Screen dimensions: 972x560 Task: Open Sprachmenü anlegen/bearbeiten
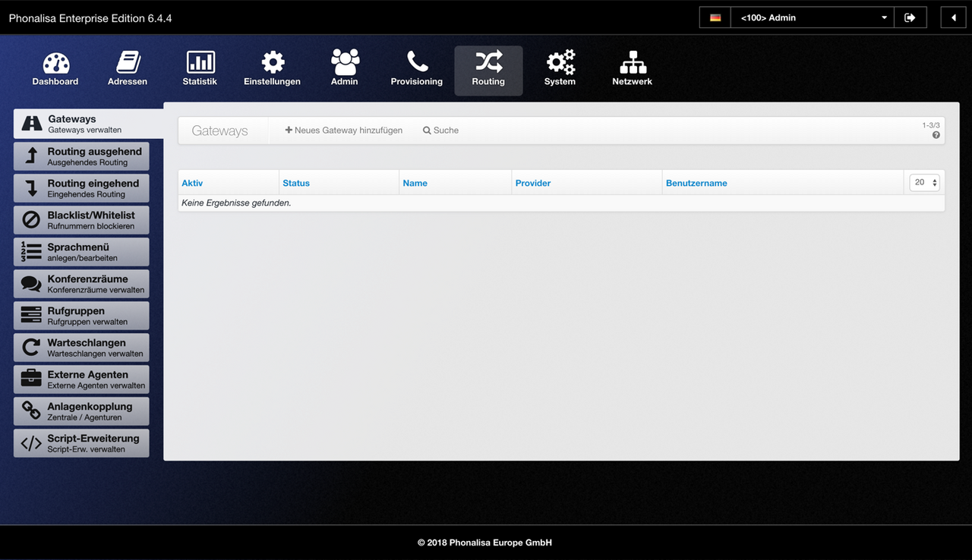point(81,252)
